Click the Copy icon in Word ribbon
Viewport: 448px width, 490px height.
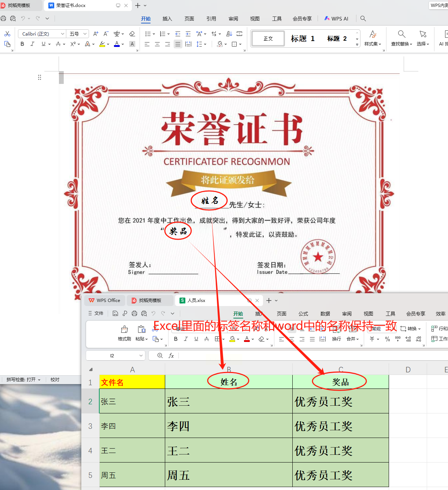7,44
